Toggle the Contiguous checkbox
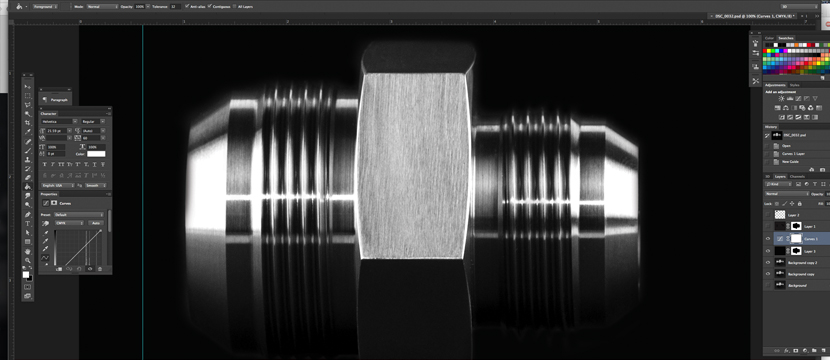The image size is (830, 360). click(x=210, y=7)
